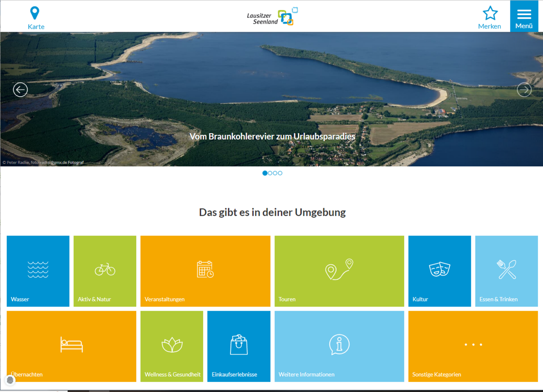This screenshot has width=543, height=392.
Task: Select the Touren route tile
Action: 339,271
